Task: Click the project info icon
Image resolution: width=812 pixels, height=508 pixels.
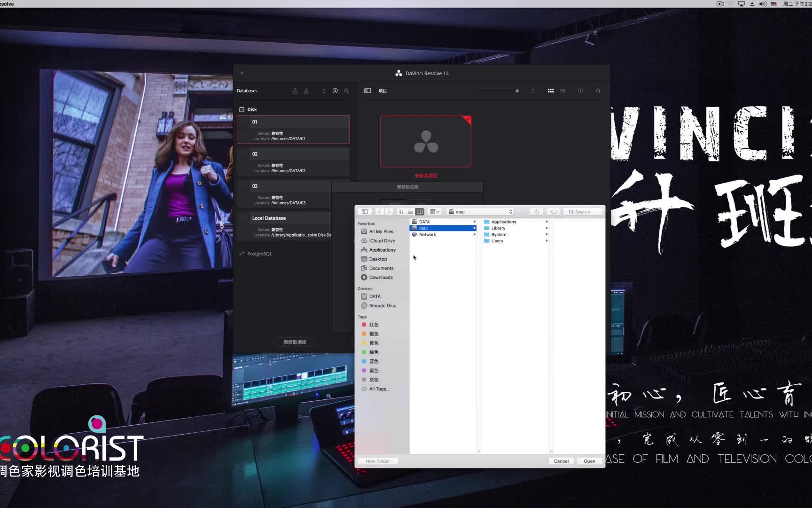Action: coord(580,91)
